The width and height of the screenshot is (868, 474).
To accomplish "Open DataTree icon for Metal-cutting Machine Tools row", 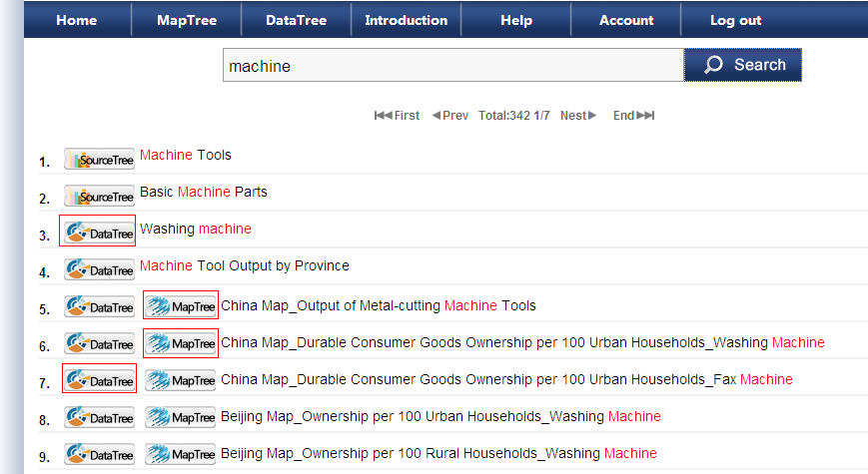I will coord(99,307).
